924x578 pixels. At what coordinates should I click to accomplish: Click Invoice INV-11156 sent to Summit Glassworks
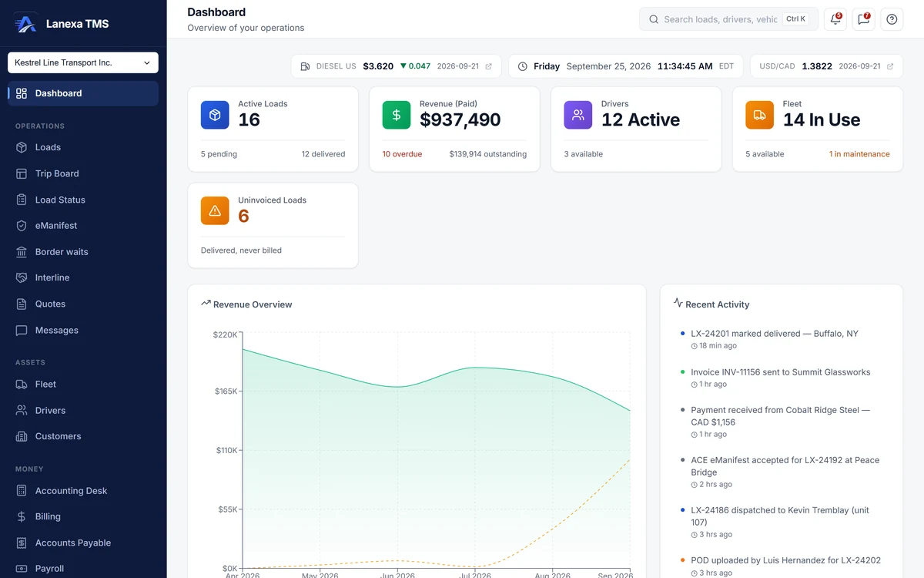pyautogui.click(x=781, y=372)
